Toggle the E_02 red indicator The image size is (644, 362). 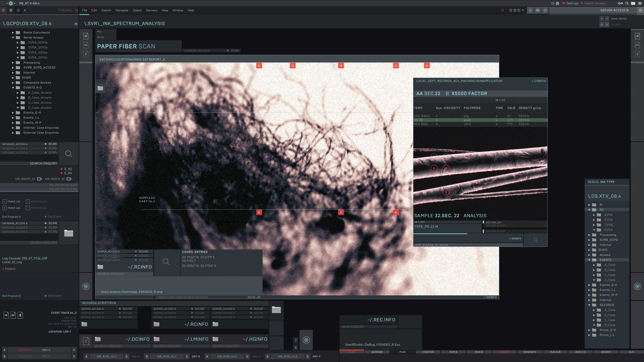[61, 169]
